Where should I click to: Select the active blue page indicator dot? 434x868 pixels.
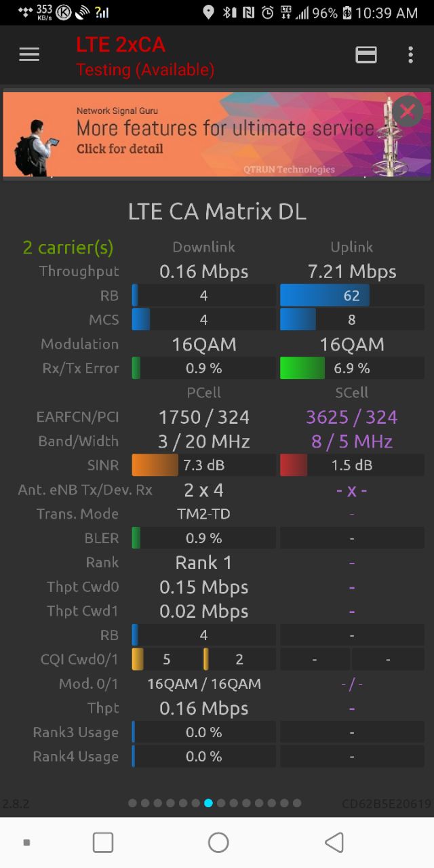coord(208,803)
